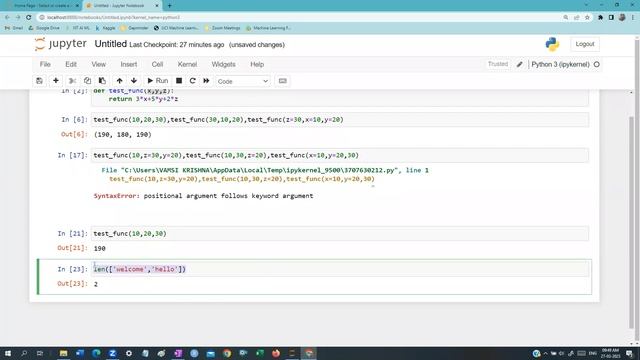Click the SyntaxError message text

(203, 196)
